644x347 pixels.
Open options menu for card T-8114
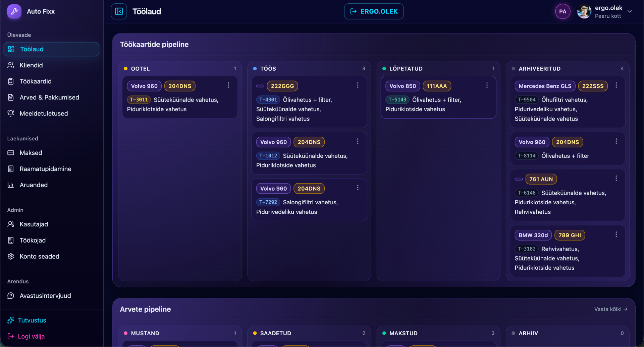[x=616, y=141]
